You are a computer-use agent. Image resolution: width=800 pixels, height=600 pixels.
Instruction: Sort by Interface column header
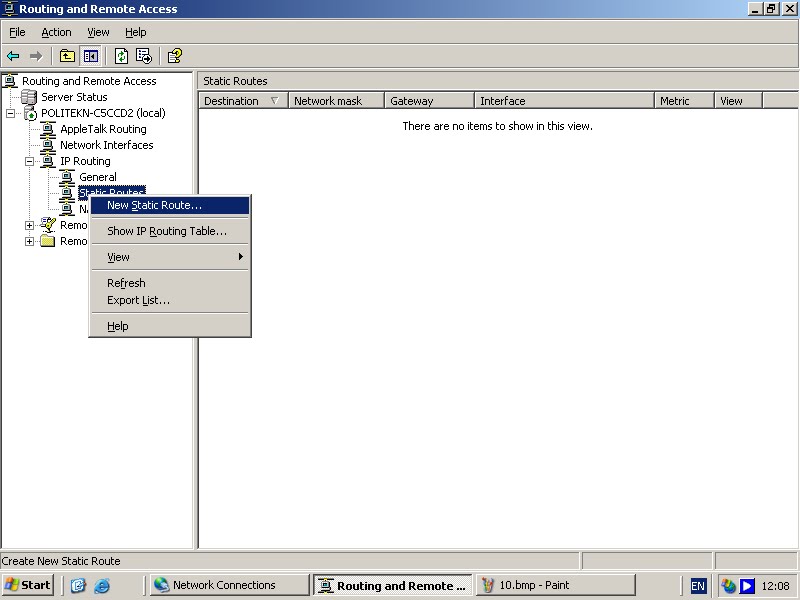pos(564,101)
